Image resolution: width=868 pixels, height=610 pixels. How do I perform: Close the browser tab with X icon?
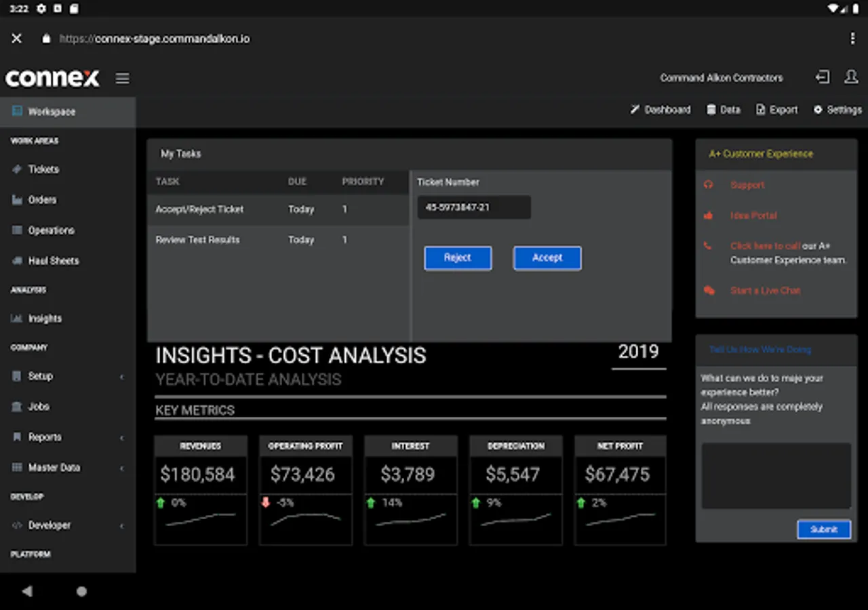[x=17, y=39]
